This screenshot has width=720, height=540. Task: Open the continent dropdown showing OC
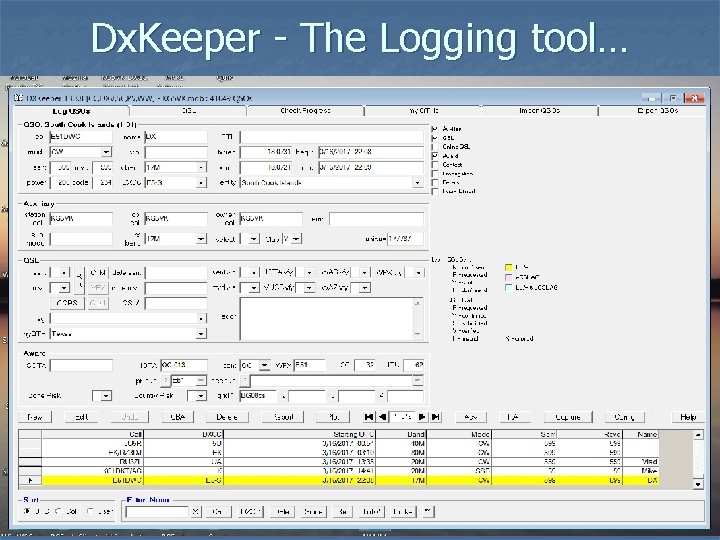click(x=264, y=366)
